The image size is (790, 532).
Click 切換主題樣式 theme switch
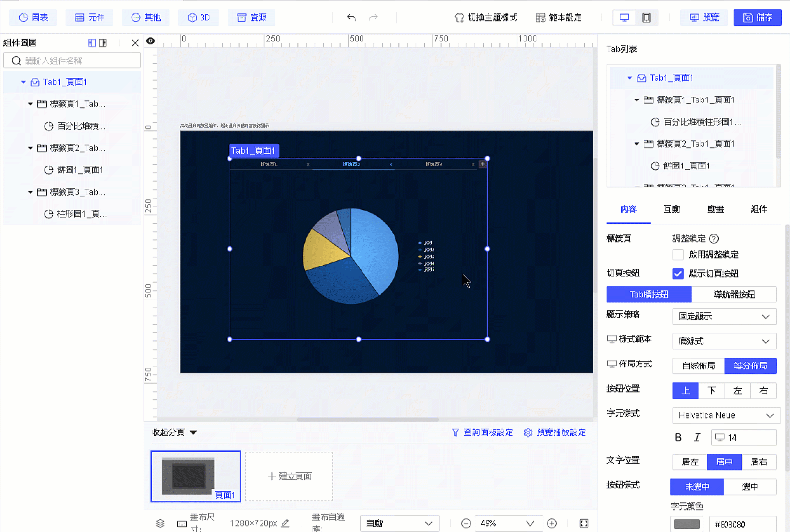tap(486, 18)
